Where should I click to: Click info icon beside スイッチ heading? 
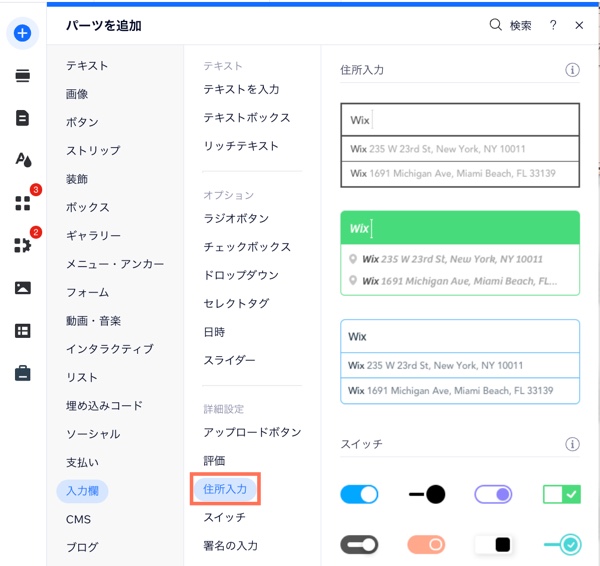[x=572, y=444]
